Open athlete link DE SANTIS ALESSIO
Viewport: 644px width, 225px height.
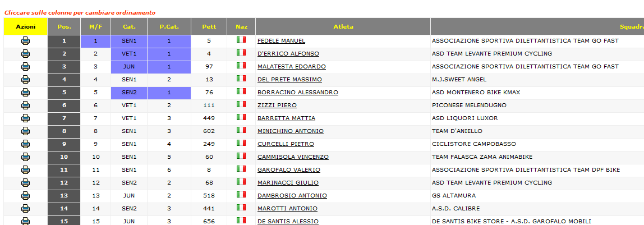[288, 221]
